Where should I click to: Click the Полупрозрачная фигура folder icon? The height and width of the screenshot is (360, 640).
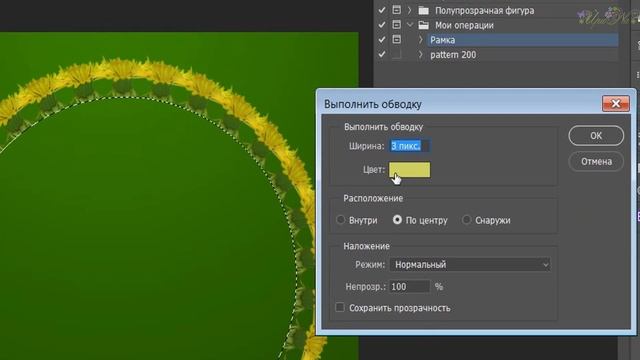tap(424, 10)
